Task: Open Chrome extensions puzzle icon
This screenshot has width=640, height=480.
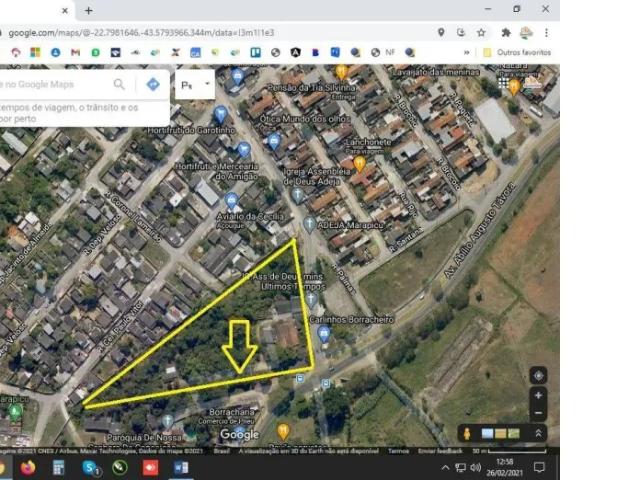Action: pos(505,33)
